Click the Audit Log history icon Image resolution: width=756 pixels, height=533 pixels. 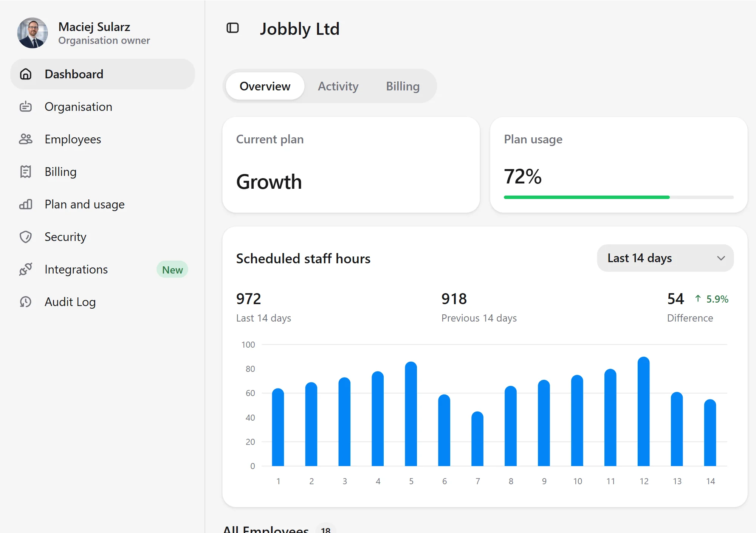(x=26, y=302)
